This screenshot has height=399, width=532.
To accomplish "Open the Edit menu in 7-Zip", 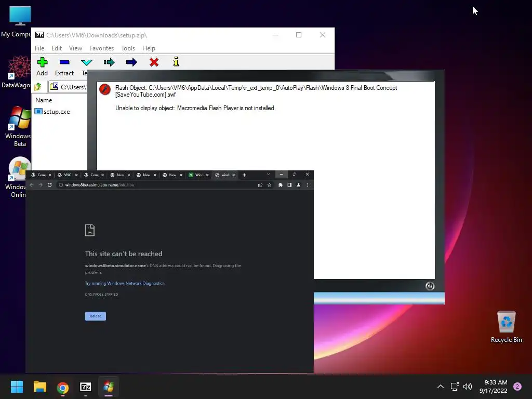I will pos(56,48).
